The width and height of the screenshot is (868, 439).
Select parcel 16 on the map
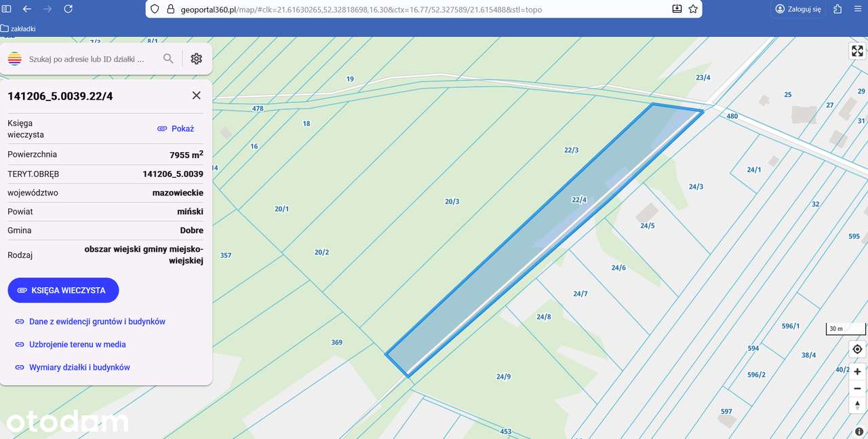point(254,147)
